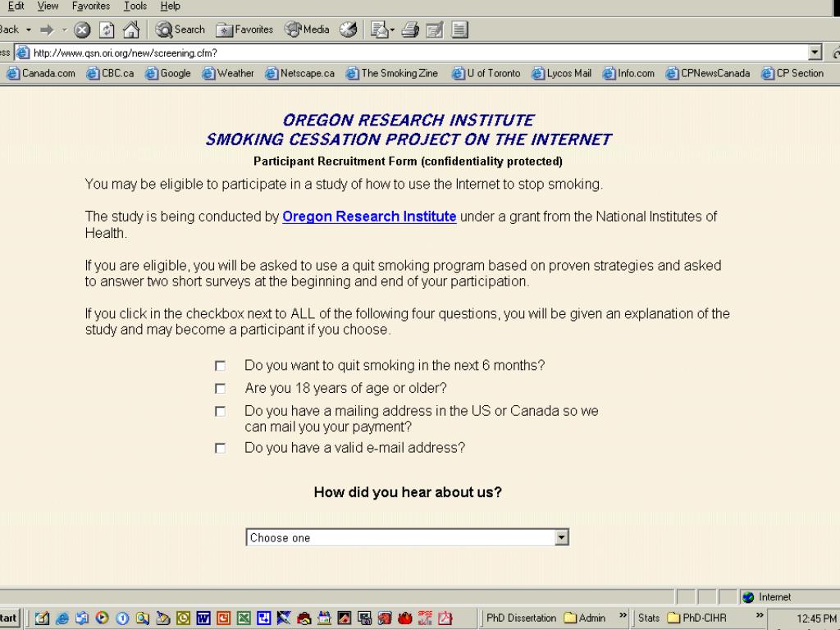The width and height of the screenshot is (840, 630).
Task: Check 'want to quit smoking in 6 months'
Action: pos(220,365)
